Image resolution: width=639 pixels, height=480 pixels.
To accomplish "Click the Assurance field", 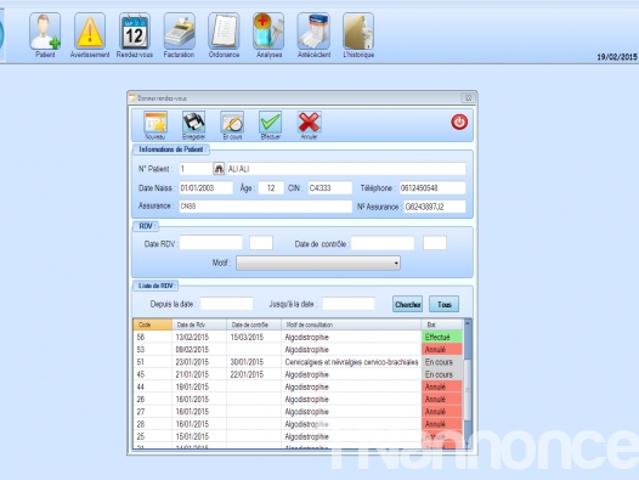I will coord(266,206).
